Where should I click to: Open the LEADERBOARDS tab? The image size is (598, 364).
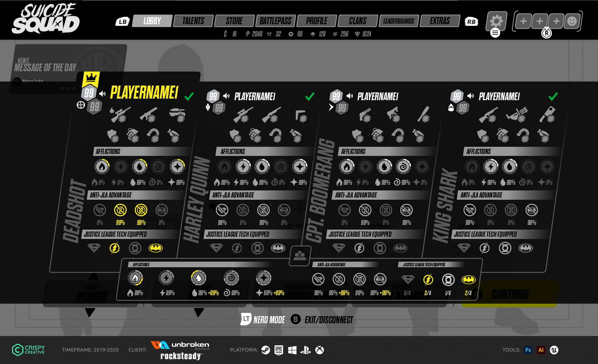(399, 21)
